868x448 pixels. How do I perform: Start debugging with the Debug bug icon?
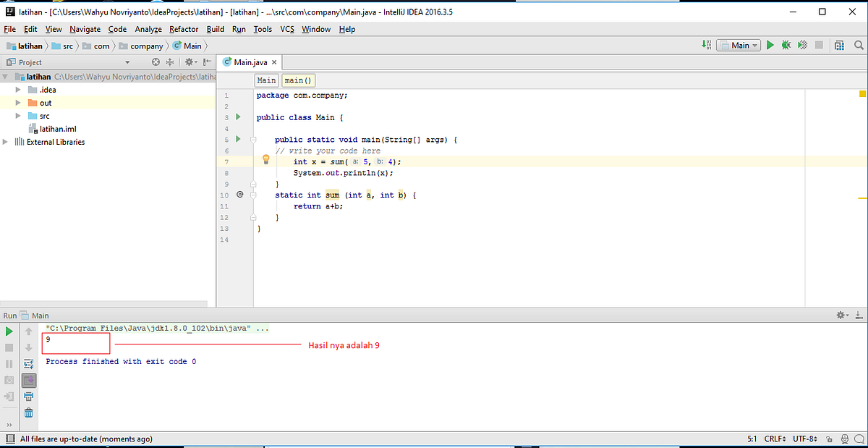(786, 44)
